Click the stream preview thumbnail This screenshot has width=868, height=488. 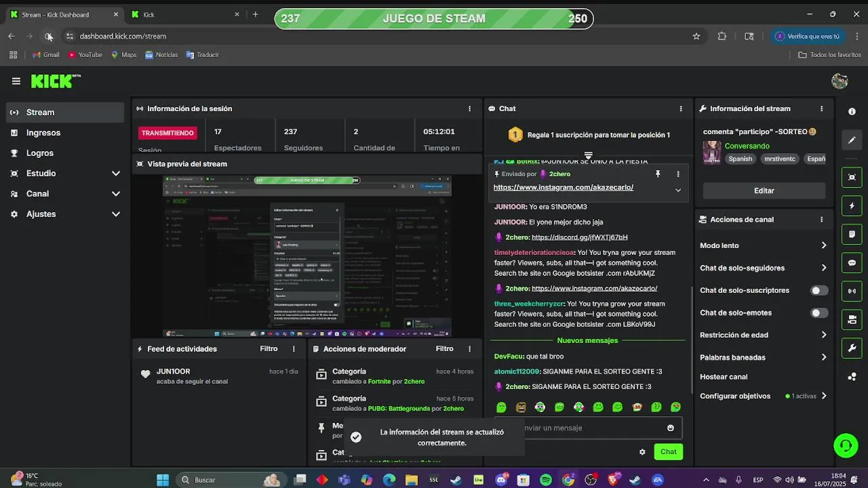[307, 256]
